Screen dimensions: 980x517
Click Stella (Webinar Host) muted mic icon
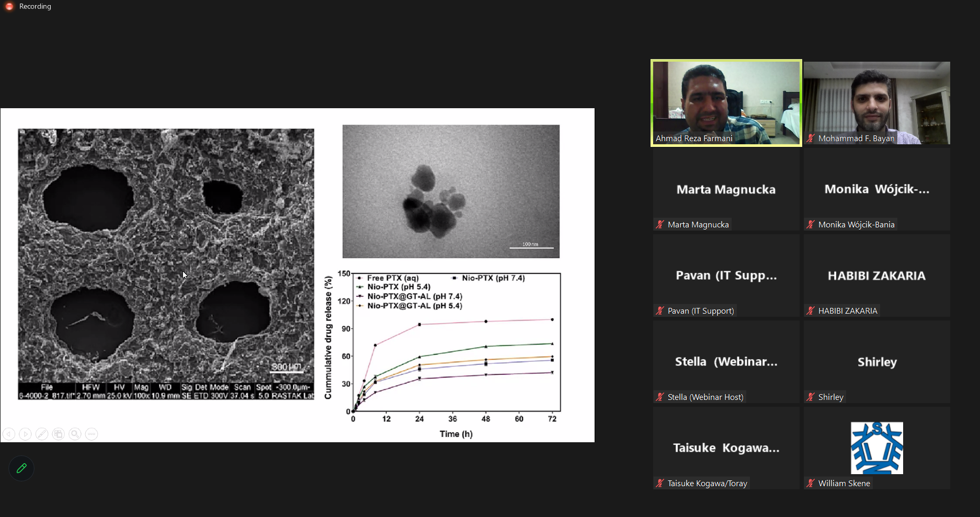(x=660, y=397)
